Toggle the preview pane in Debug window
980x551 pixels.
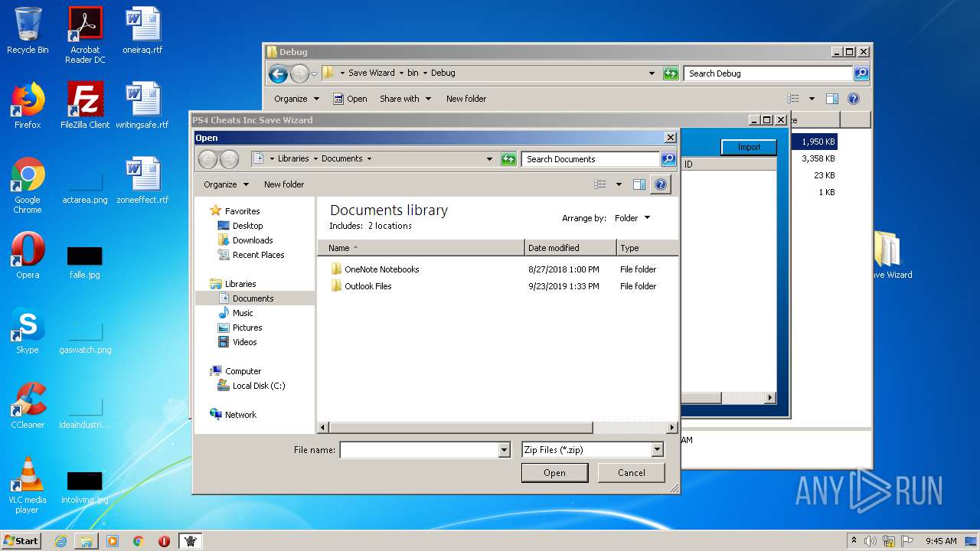point(832,99)
